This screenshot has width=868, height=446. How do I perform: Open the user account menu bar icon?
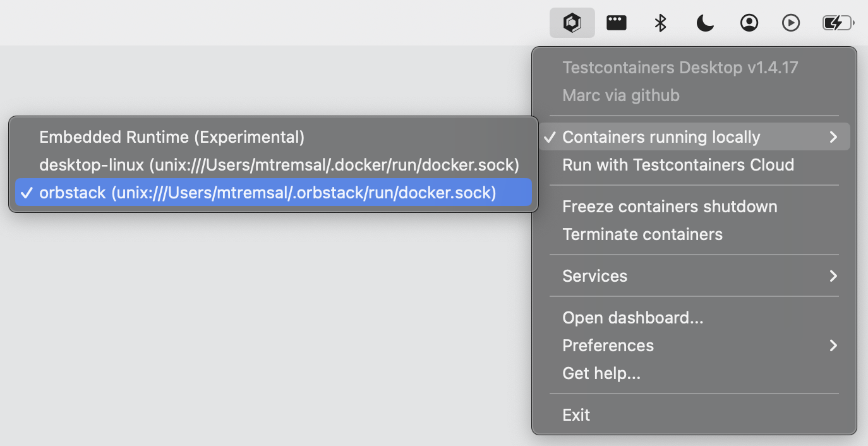click(749, 22)
